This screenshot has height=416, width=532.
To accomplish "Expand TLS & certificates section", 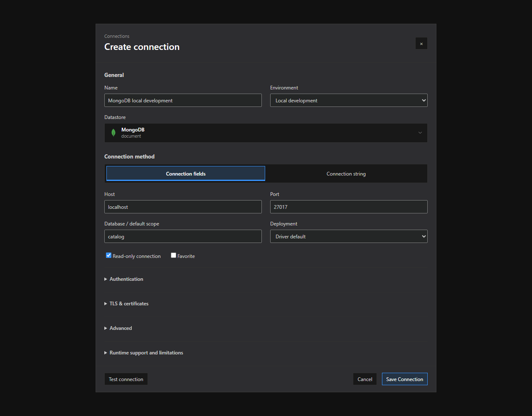I will pos(126,304).
